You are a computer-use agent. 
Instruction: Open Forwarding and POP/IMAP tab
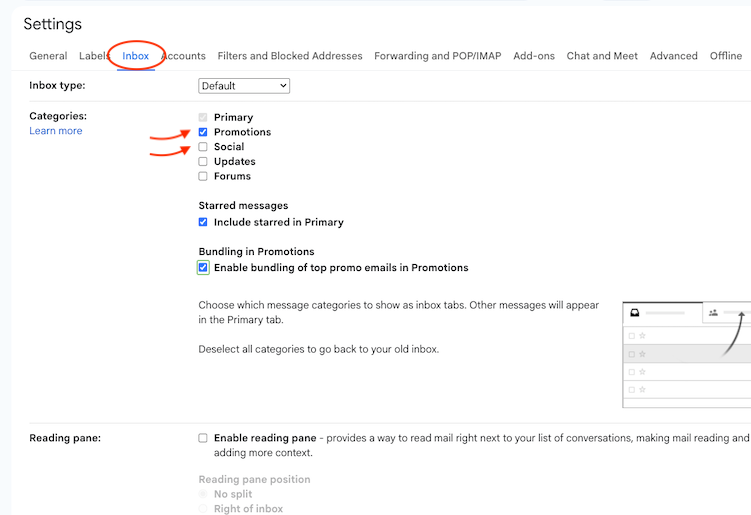438,56
